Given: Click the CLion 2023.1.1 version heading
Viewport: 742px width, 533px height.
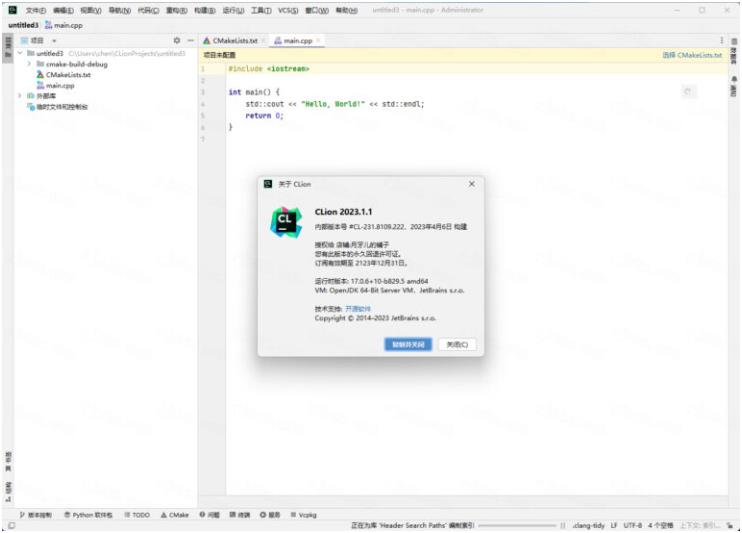Looking at the screenshot, I should (x=344, y=212).
